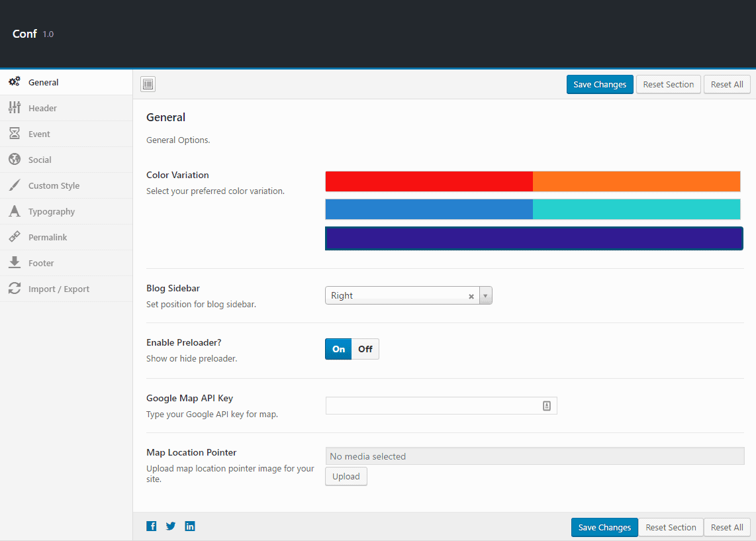Clear the Right selection in Blog Sidebar
The image size is (756, 541).
(x=471, y=297)
